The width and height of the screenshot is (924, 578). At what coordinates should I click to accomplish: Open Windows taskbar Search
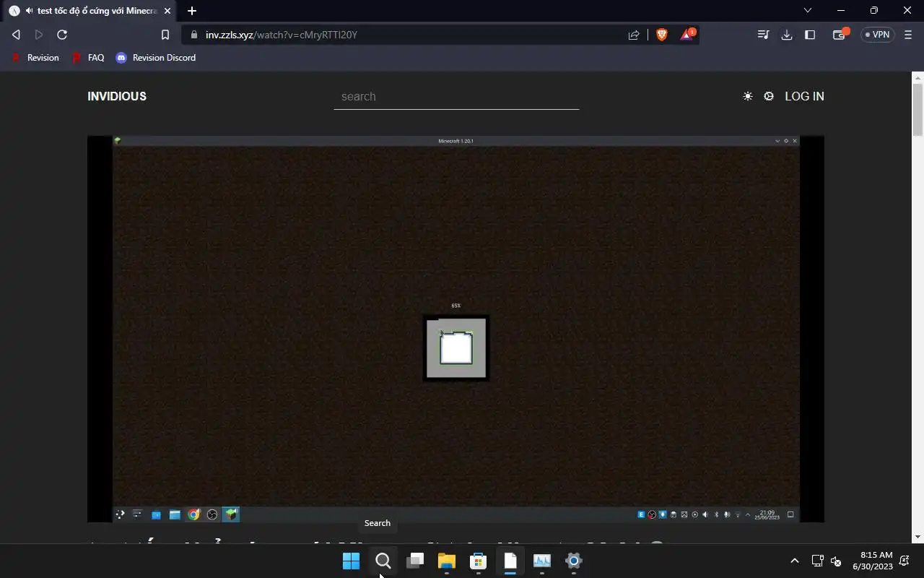383,561
